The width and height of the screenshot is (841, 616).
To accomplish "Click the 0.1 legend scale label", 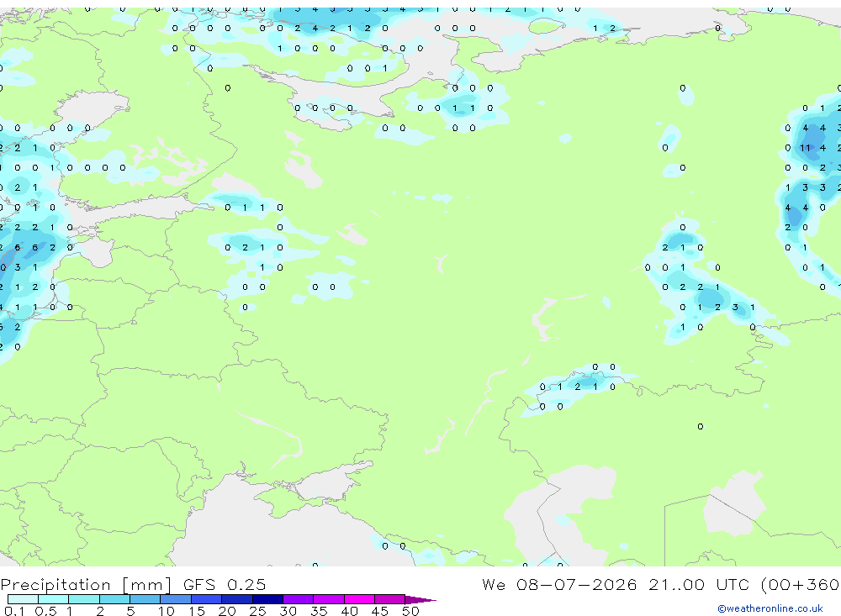I will pos(14,611).
